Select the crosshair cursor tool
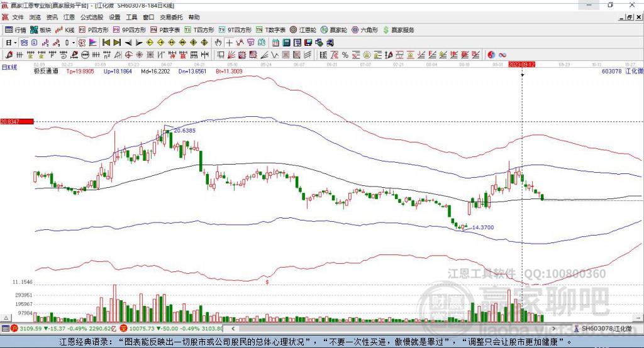 click(229, 43)
